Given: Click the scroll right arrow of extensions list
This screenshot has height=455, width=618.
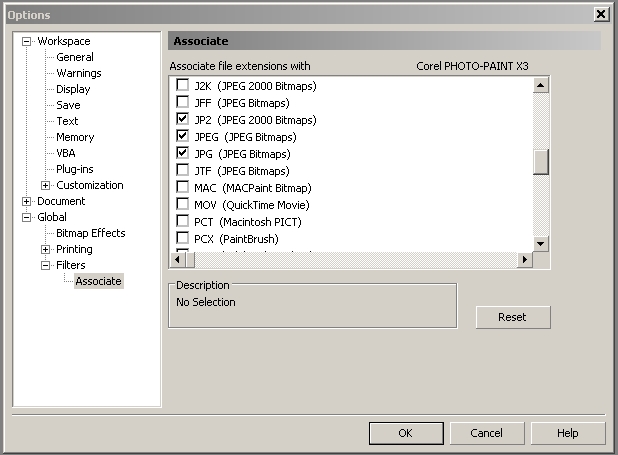Looking at the screenshot, I should pos(524,260).
